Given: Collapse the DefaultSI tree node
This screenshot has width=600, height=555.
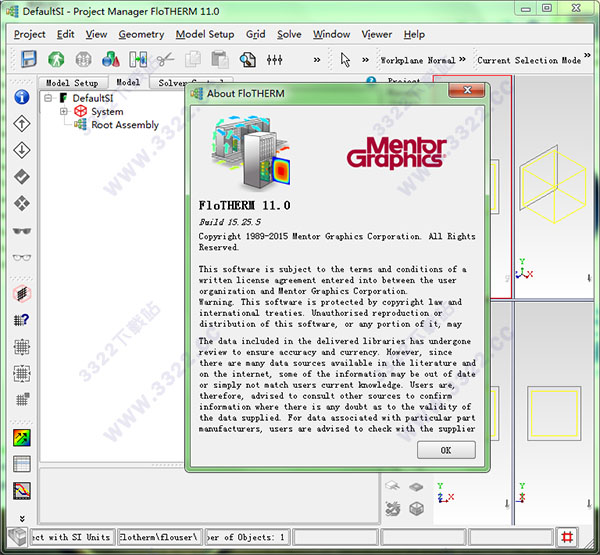Looking at the screenshot, I should (48, 98).
